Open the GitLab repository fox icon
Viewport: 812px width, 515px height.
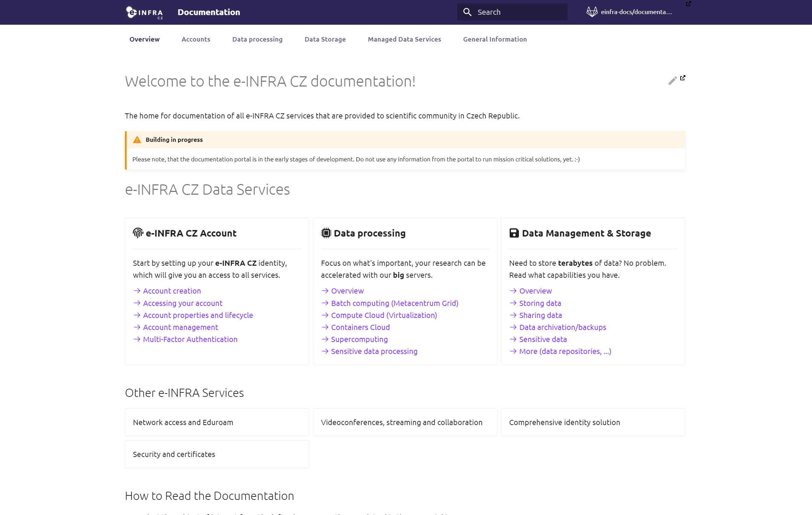592,12
